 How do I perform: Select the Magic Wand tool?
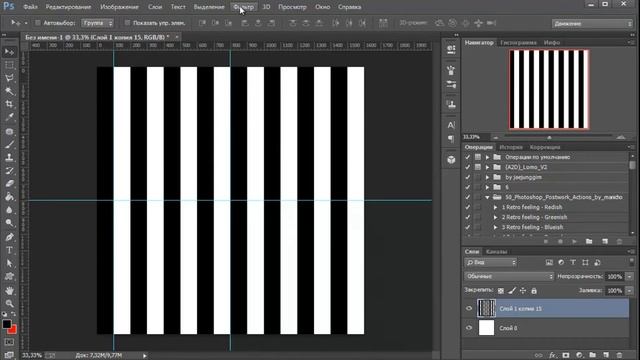9,91
